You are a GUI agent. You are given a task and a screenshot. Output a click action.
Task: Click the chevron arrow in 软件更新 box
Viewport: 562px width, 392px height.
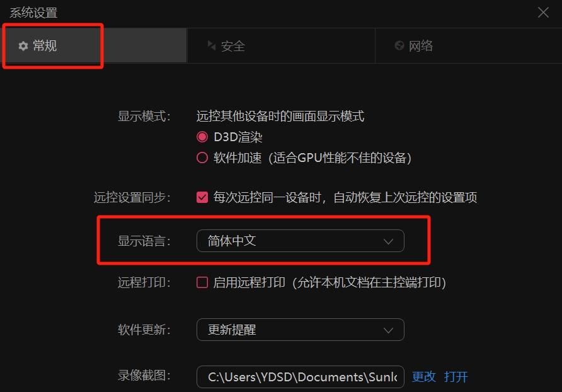(389, 330)
